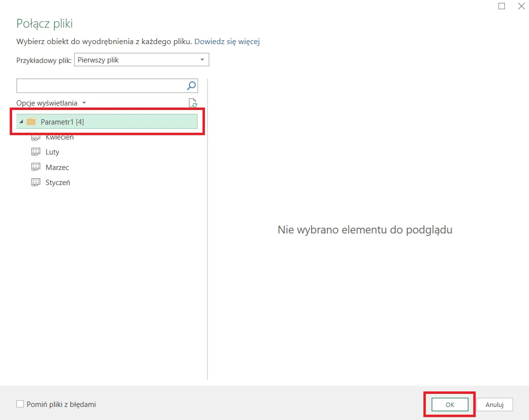Click the table icon beside Marzec
This screenshot has width=529, height=420.
[x=36, y=167]
